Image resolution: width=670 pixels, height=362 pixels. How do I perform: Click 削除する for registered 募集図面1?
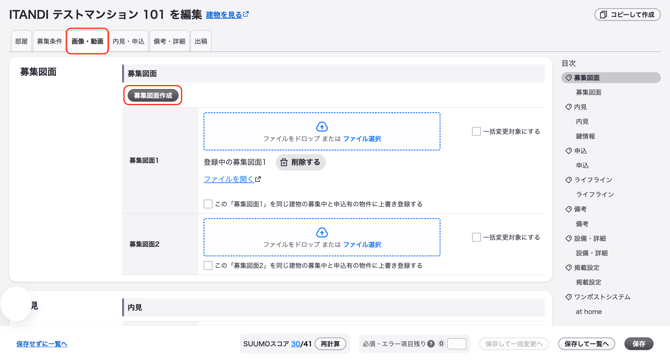point(300,162)
